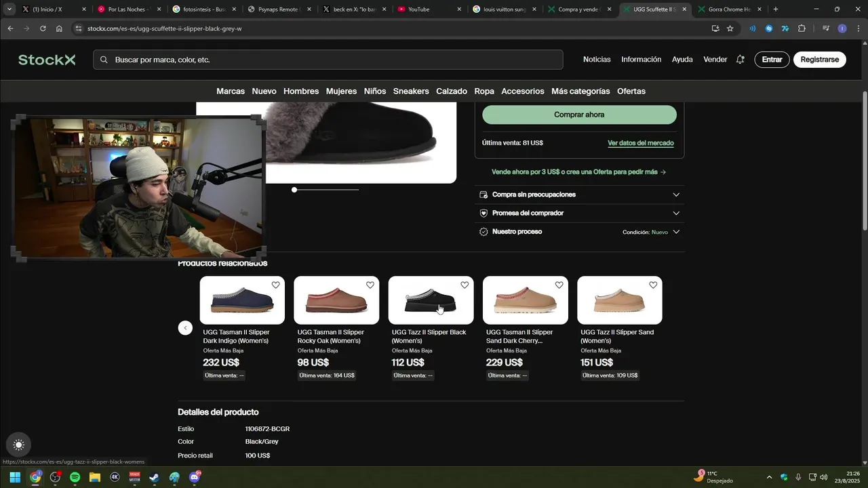Click the product image carousel slider

tap(325, 190)
